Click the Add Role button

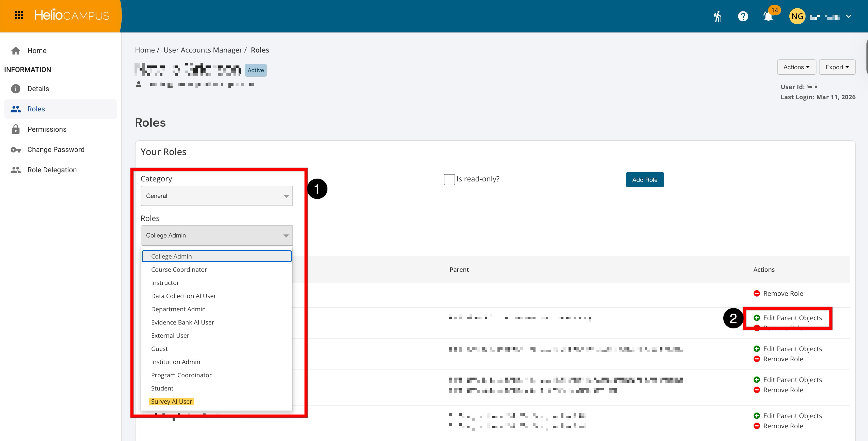click(x=645, y=180)
